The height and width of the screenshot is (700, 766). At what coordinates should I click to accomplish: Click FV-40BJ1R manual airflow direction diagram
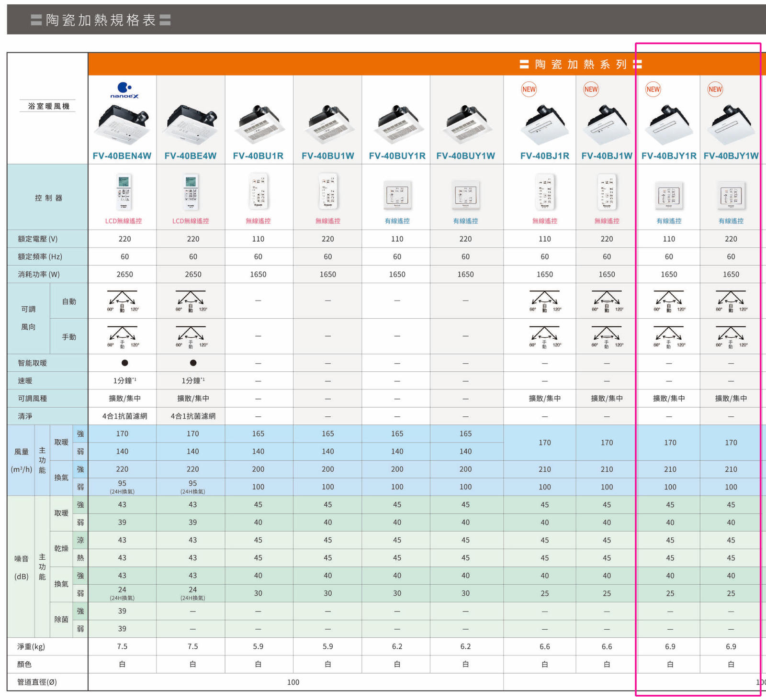point(545,337)
